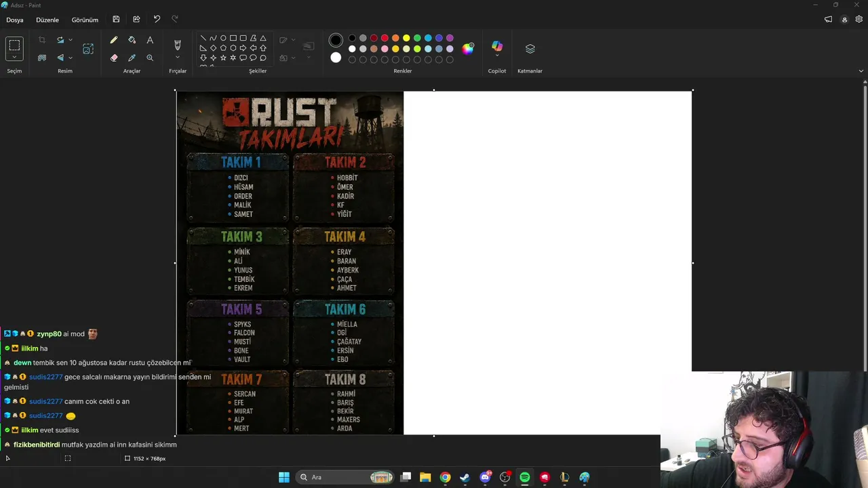
Task: Pick the Color picker eyedropper tool
Action: point(132,58)
